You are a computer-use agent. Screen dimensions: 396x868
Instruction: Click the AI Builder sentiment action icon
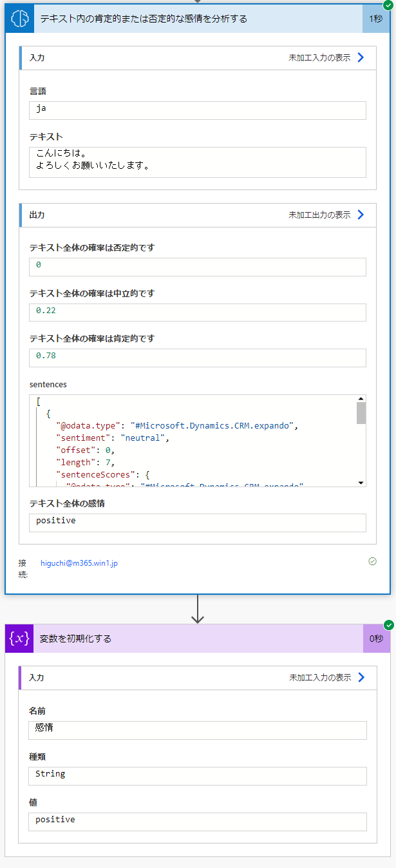point(19,19)
